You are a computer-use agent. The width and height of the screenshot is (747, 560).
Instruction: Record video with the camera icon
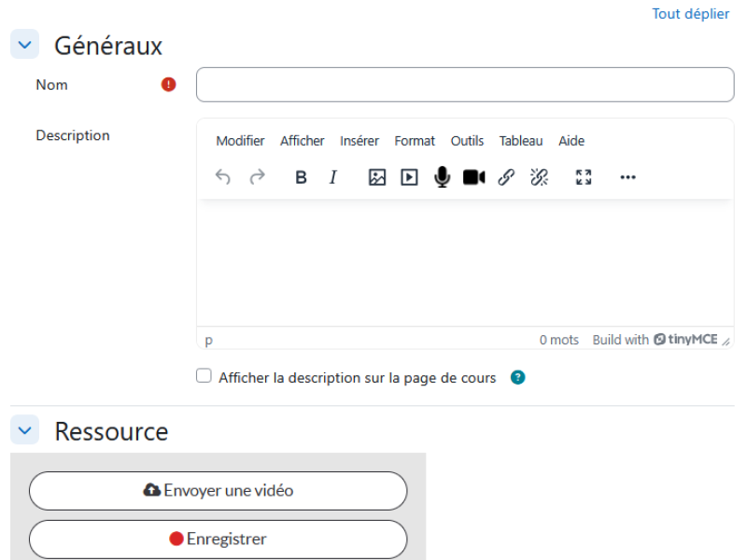click(474, 177)
